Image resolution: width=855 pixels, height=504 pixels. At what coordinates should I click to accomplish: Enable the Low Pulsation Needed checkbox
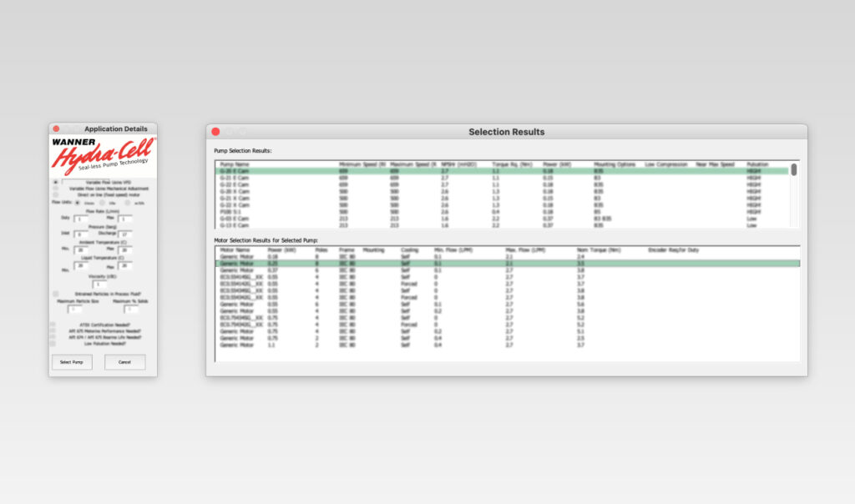(x=53, y=344)
